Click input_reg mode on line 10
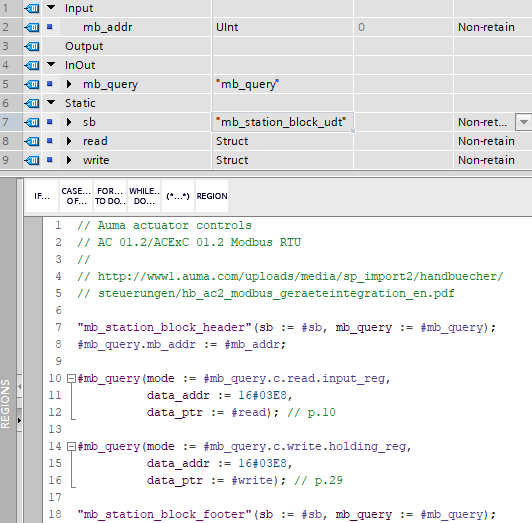 pos(354,378)
